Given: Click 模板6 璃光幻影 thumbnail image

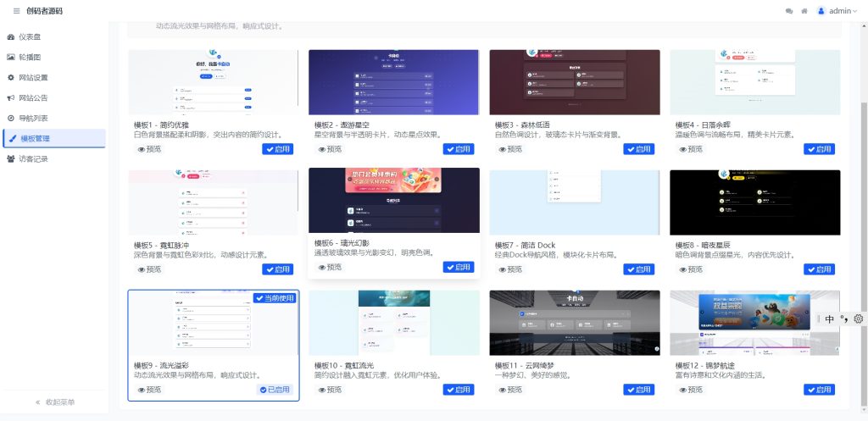Looking at the screenshot, I should pos(393,200).
